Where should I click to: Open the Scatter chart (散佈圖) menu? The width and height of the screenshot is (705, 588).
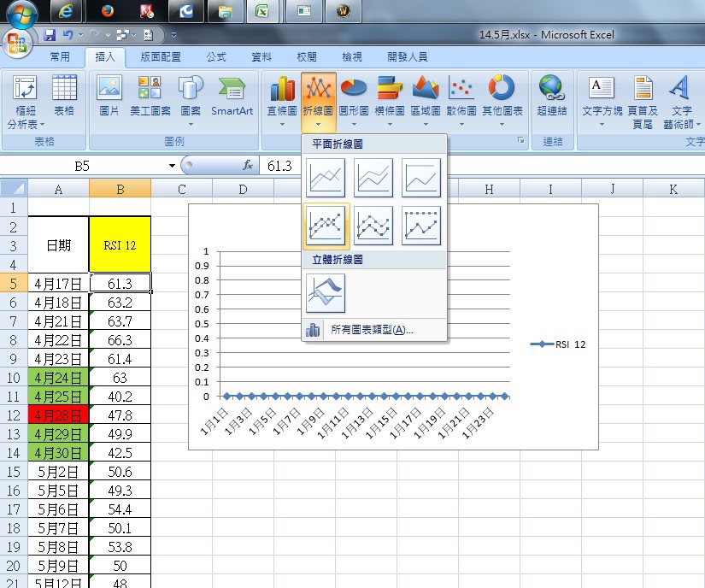[461, 101]
